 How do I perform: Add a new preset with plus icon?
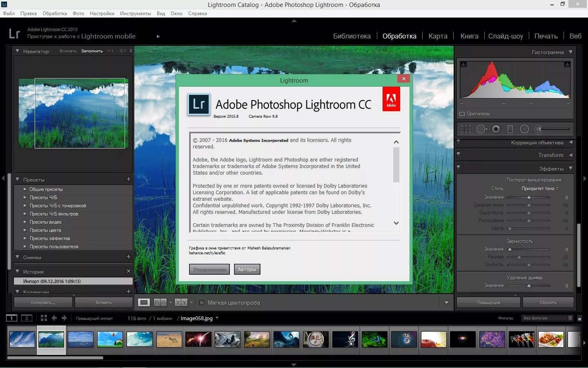click(129, 179)
